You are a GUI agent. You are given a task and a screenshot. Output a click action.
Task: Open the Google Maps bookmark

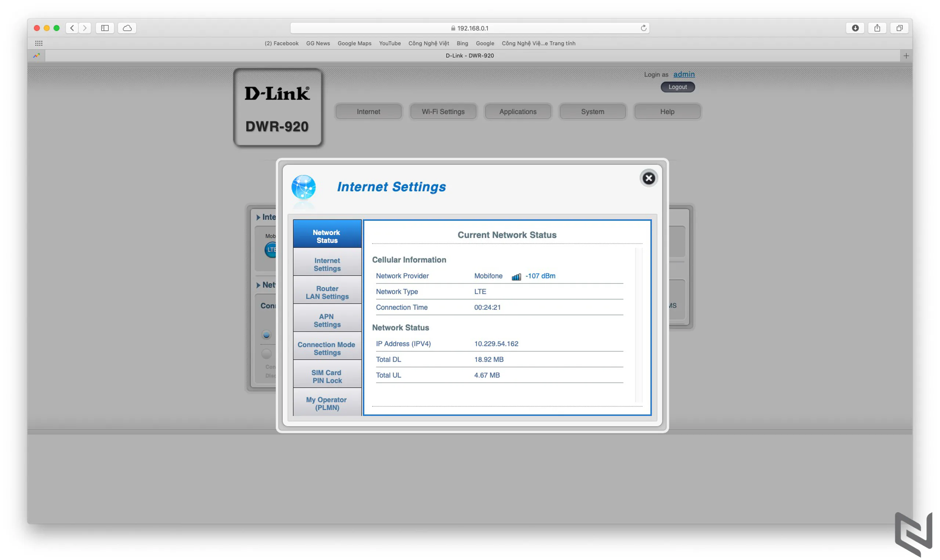354,43
